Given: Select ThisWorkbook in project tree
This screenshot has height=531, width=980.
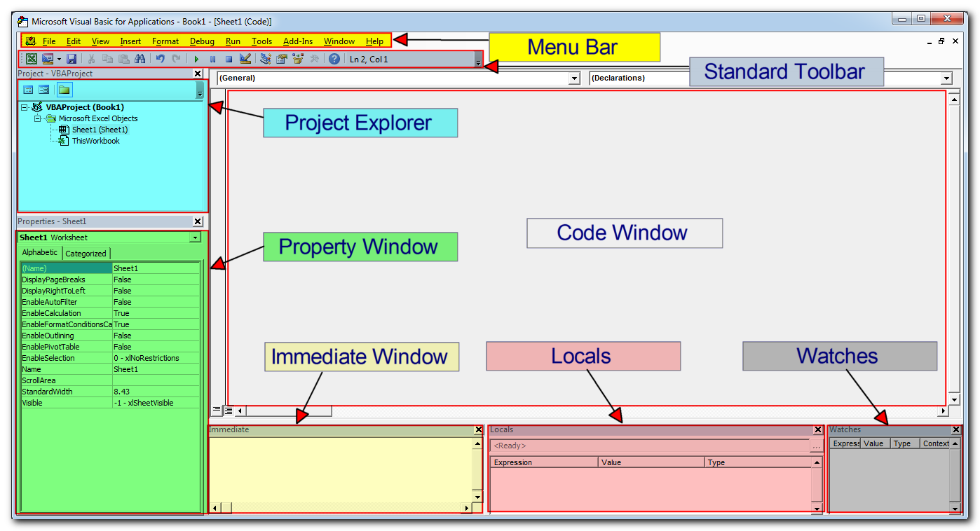Looking at the screenshot, I should pyautogui.click(x=95, y=141).
